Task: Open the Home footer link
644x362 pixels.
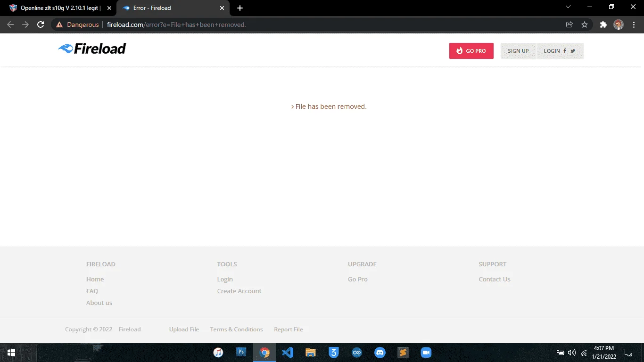Action: point(95,279)
